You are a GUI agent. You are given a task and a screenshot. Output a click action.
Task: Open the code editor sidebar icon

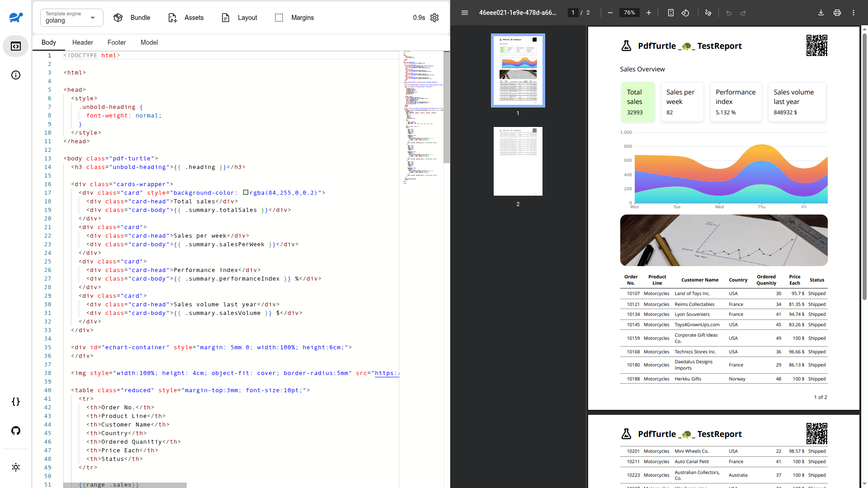click(16, 46)
